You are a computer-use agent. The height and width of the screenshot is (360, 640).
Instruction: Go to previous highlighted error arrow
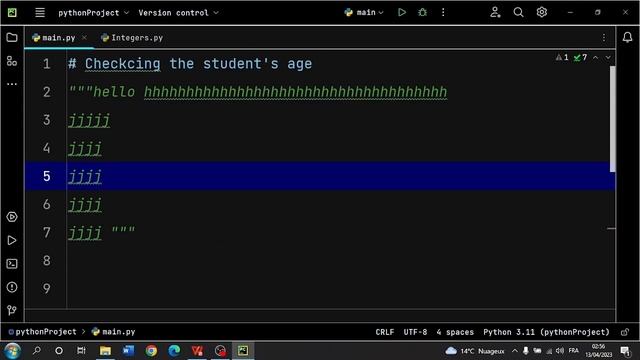pyautogui.click(x=596, y=58)
